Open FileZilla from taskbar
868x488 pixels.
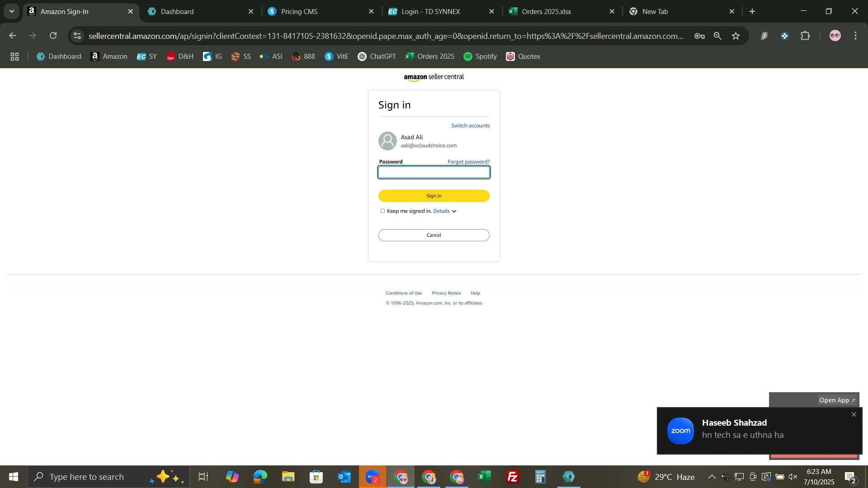click(513, 477)
